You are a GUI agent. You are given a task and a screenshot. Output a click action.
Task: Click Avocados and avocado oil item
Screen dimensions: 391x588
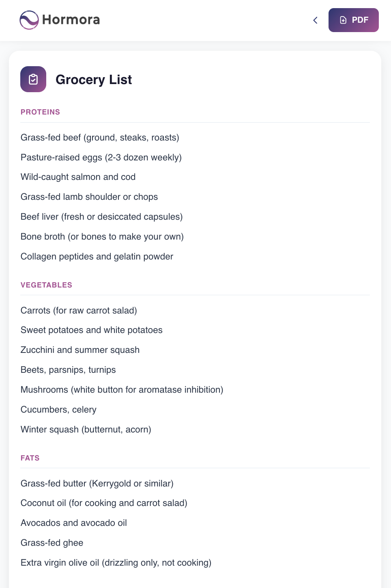click(x=74, y=523)
